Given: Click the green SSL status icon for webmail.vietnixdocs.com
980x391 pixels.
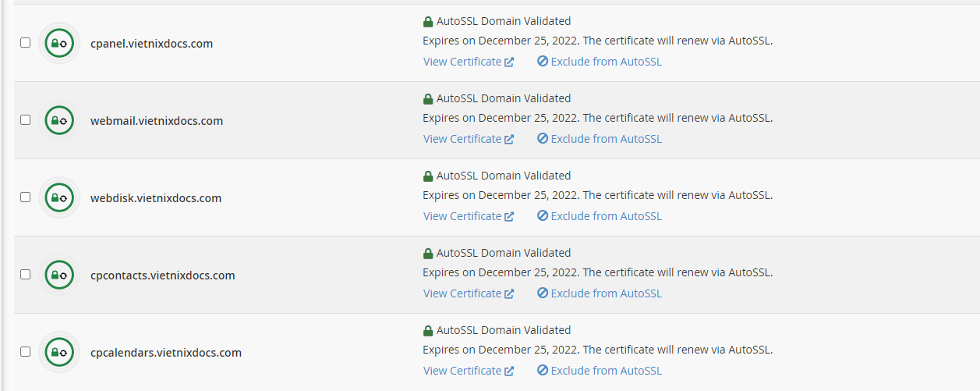Looking at the screenshot, I should pos(59,120).
